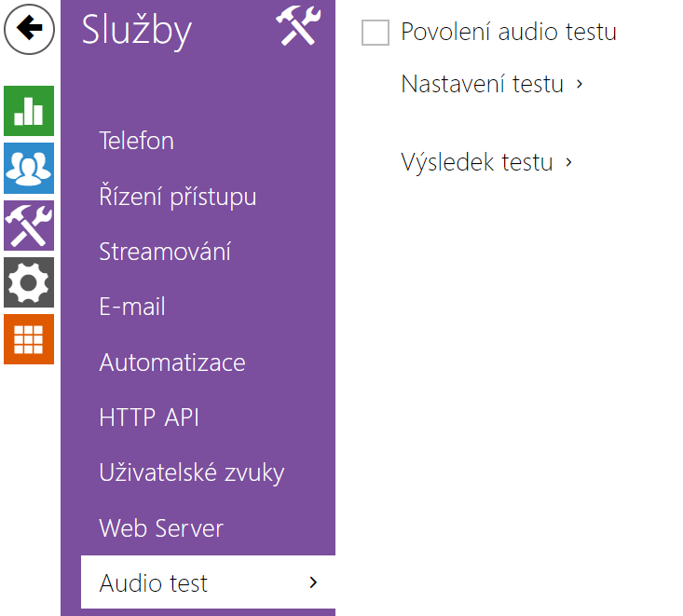The image size is (683, 616).
Task: Open the purple hammer-and-wrench services icon
Action: click(x=29, y=226)
